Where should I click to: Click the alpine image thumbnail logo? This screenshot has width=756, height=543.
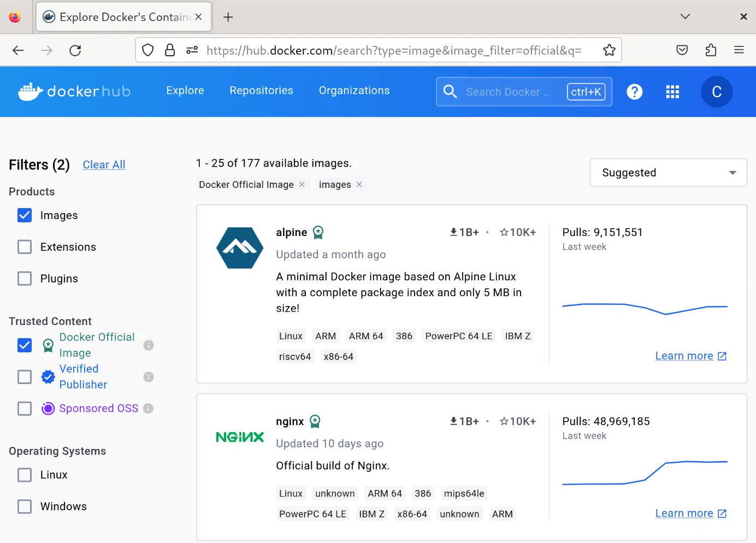click(240, 247)
